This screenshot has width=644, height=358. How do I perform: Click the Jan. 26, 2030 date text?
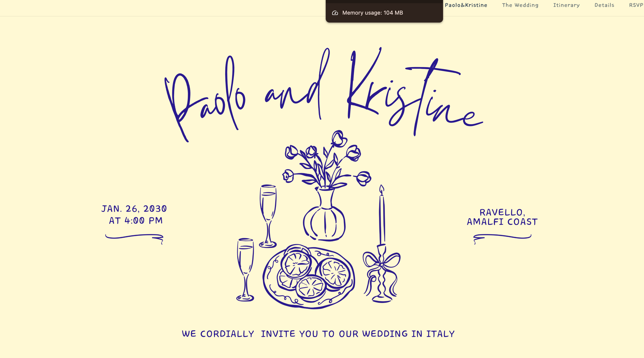point(134,209)
